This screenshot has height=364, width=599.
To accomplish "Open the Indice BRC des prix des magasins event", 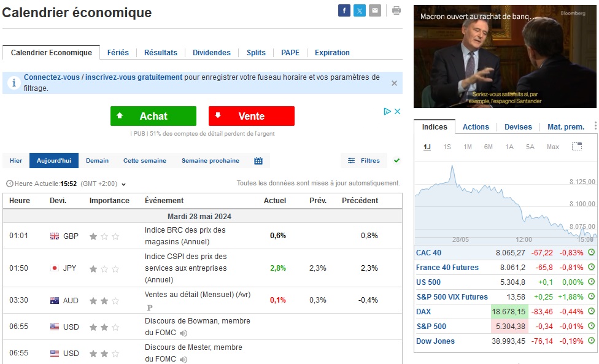I will (x=185, y=236).
